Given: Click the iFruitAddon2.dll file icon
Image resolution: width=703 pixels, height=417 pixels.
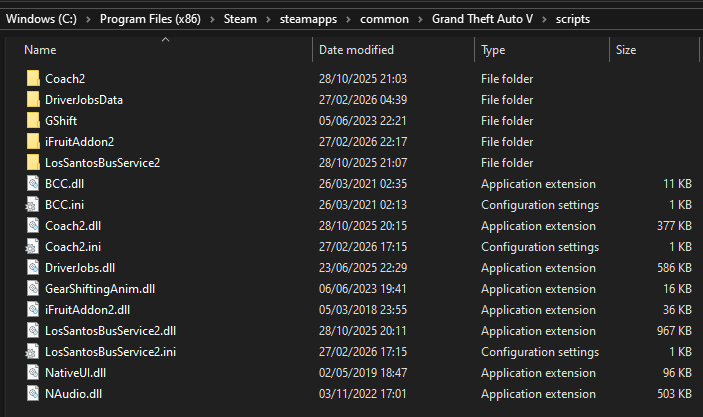Looking at the screenshot, I should tap(33, 310).
